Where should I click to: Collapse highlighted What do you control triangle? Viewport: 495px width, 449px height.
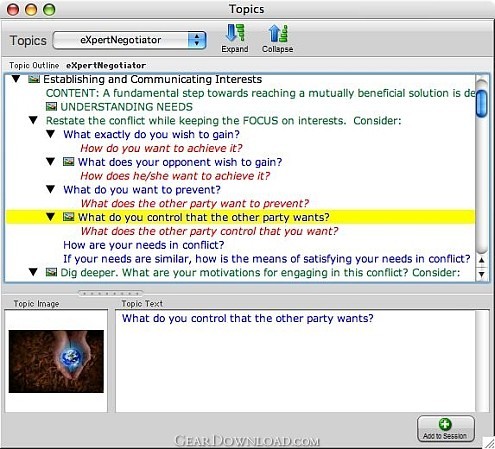(50, 217)
